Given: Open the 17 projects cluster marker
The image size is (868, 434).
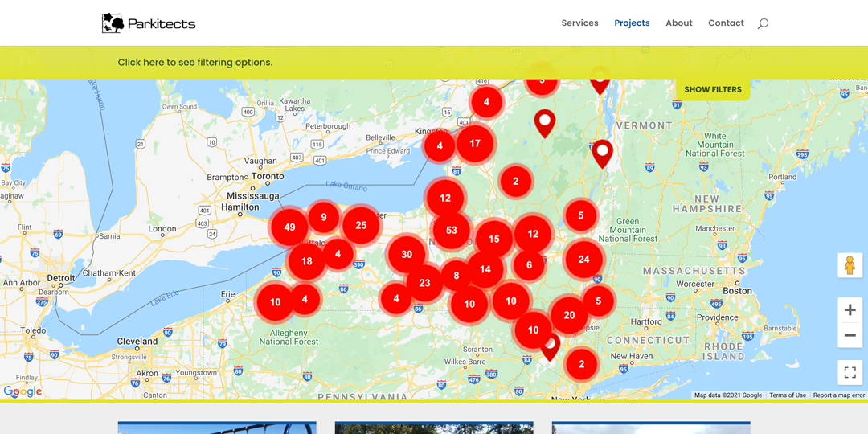Looking at the screenshot, I should (x=475, y=143).
